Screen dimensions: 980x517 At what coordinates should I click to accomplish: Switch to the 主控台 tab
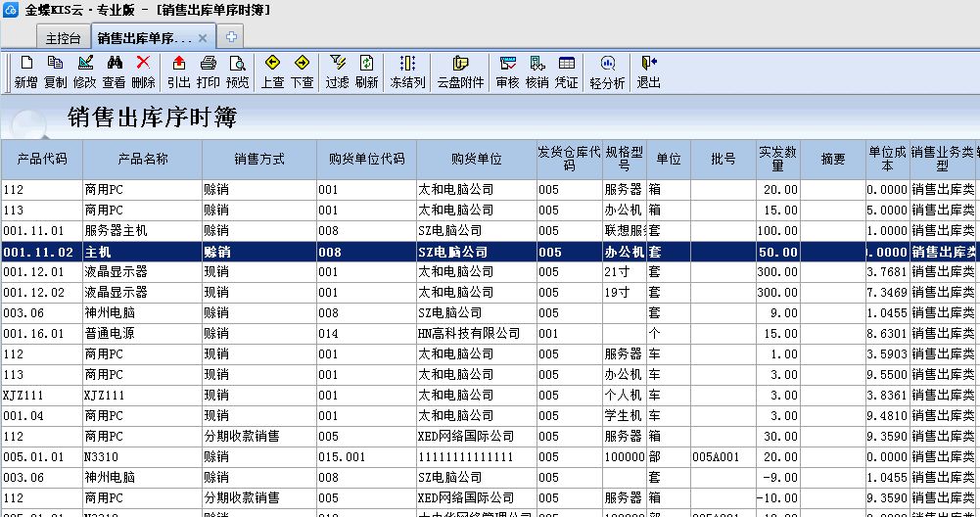(63, 38)
